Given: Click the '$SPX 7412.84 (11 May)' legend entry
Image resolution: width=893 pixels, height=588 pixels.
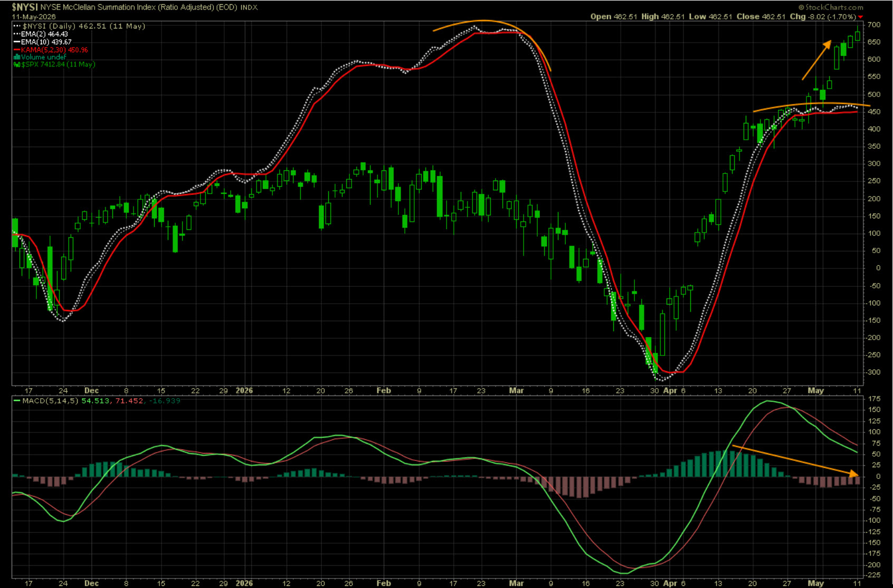Looking at the screenshot, I should click(x=54, y=64).
